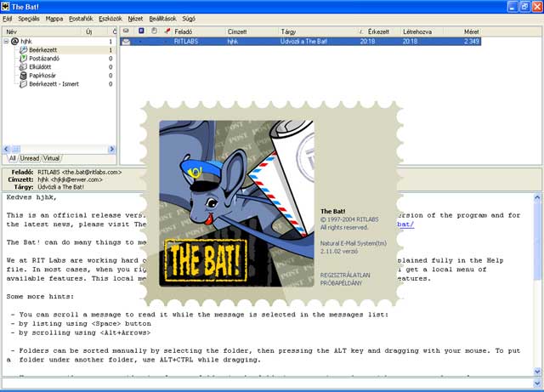This screenshot has height=392, width=544.
Task: Click the envelope status column header icon
Action: pyautogui.click(x=126, y=31)
